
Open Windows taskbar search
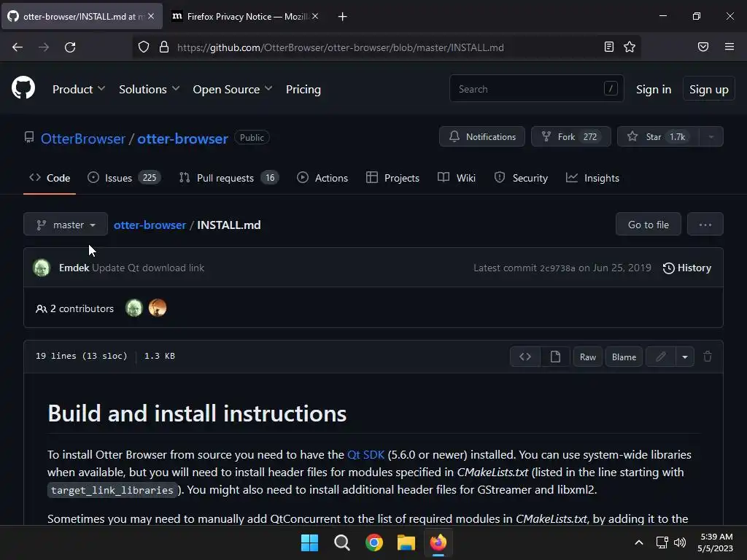pyautogui.click(x=341, y=542)
